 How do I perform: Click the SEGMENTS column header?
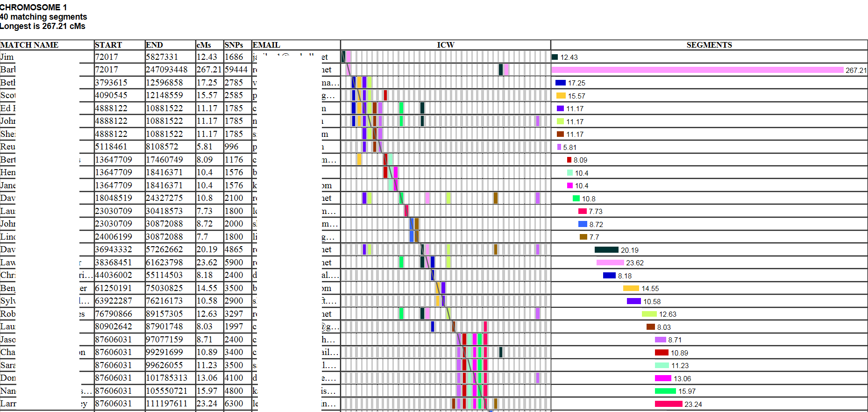tap(709, 45)
